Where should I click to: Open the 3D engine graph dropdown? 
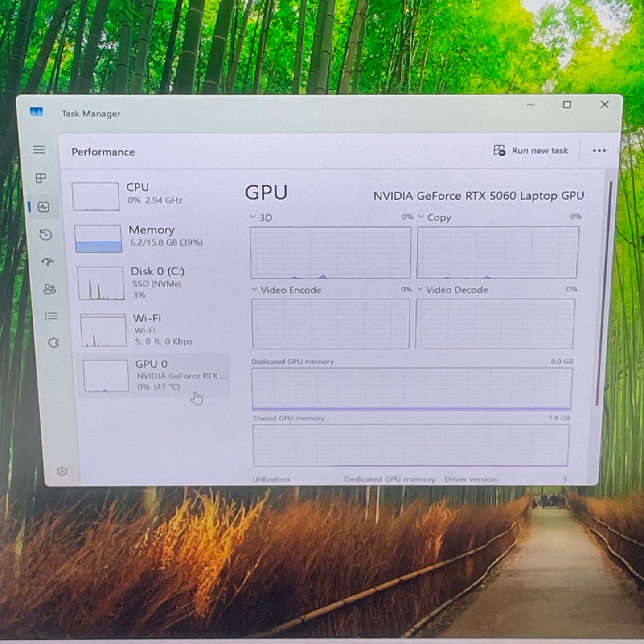[253, 217]
